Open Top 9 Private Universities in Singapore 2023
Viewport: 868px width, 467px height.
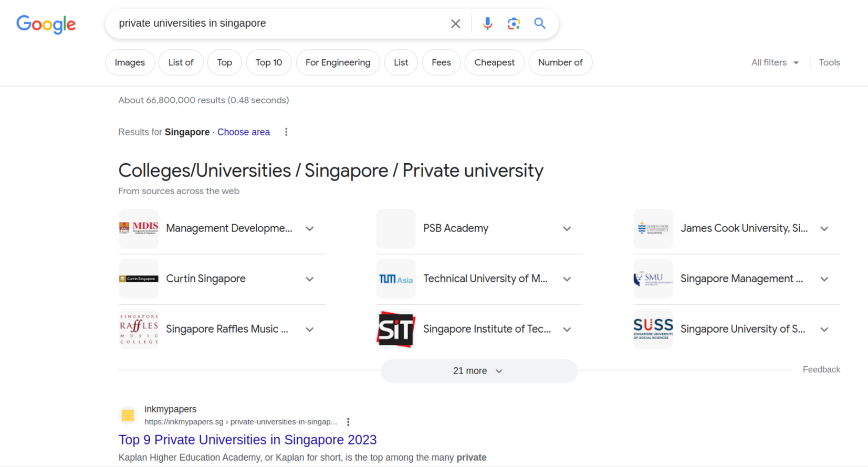pos(248,440)
